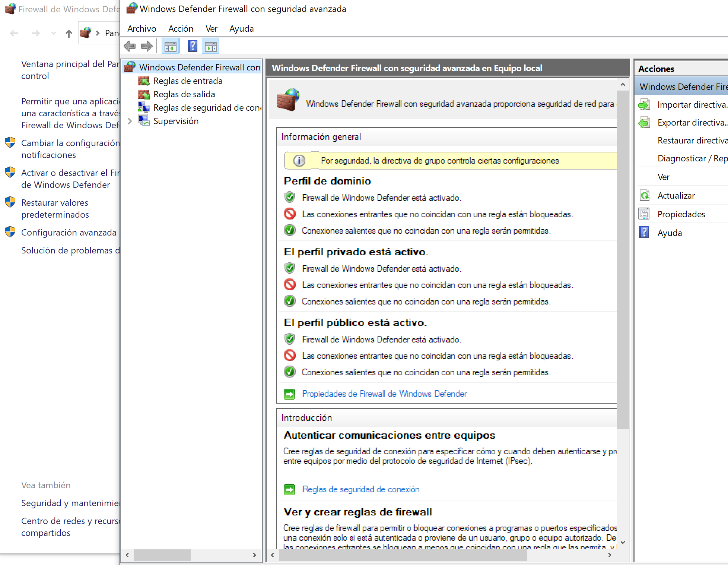Click vertical scrollbar down arrow in center pane
The height and width of the screenshot is (565, 728).
pyautogui.click(x=623, y=542)
